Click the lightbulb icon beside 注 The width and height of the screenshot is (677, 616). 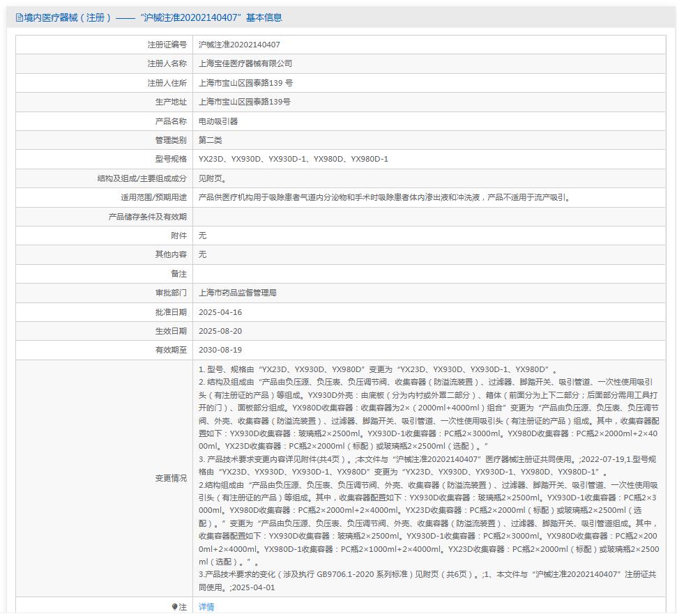tap(174, 607)
